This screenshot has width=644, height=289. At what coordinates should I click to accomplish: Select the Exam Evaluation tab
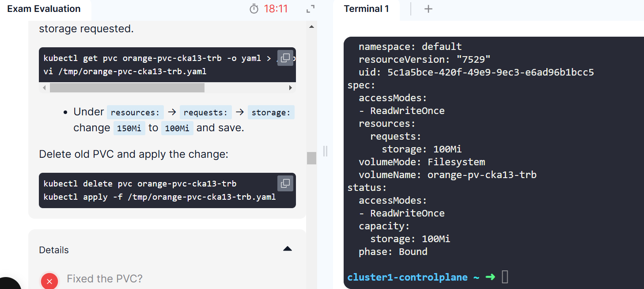tap(44, 9)
